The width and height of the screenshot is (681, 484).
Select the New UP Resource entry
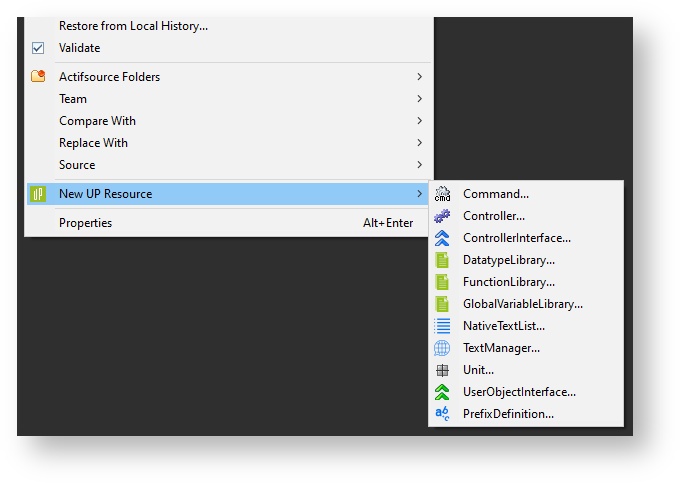point(106,194)
